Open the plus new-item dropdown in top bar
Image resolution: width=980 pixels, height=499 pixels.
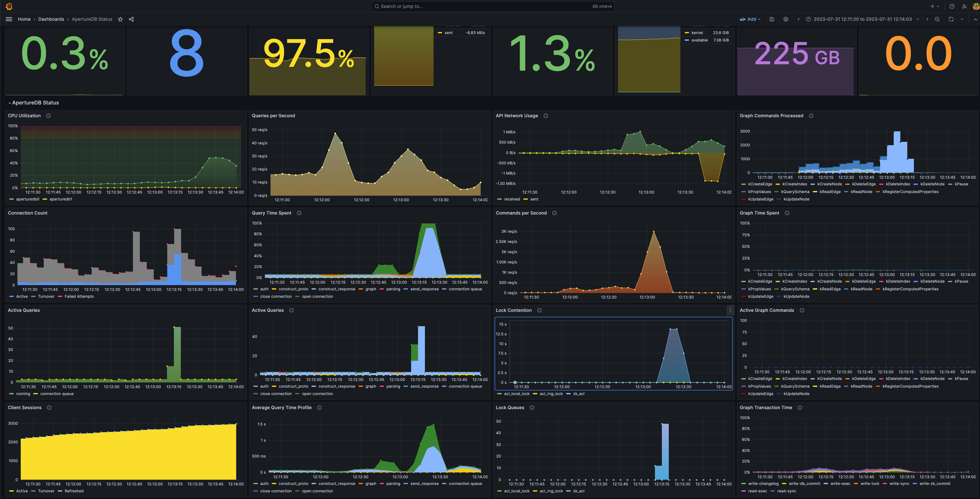click(x=935, y=6)
